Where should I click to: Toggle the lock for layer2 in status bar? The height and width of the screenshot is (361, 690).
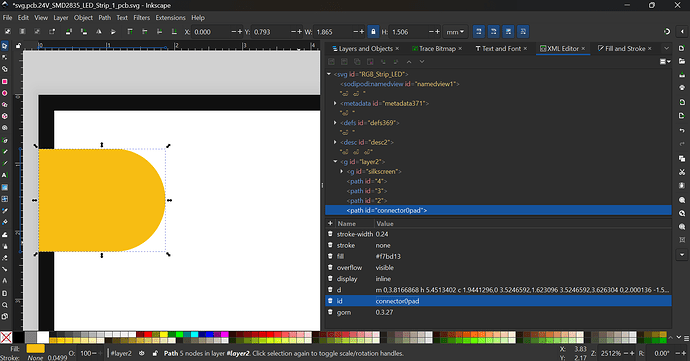(155, 353)
